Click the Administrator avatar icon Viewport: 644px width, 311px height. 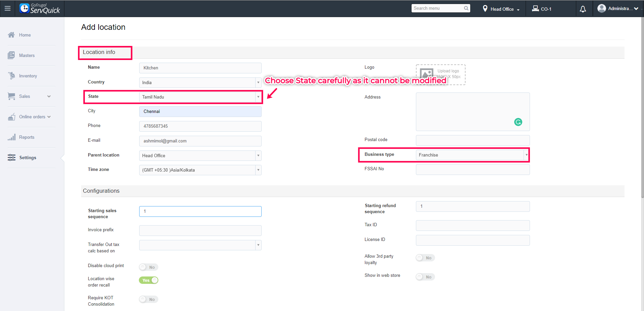(602, 8)
